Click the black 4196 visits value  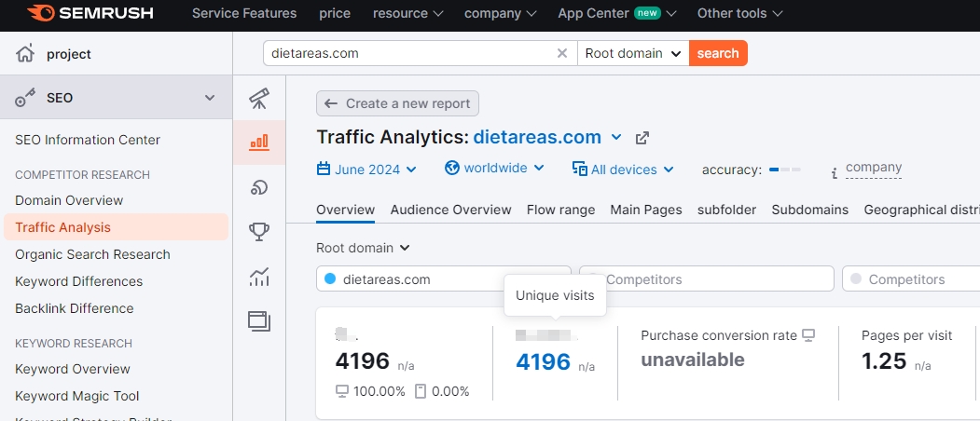[x=363, y=361]
